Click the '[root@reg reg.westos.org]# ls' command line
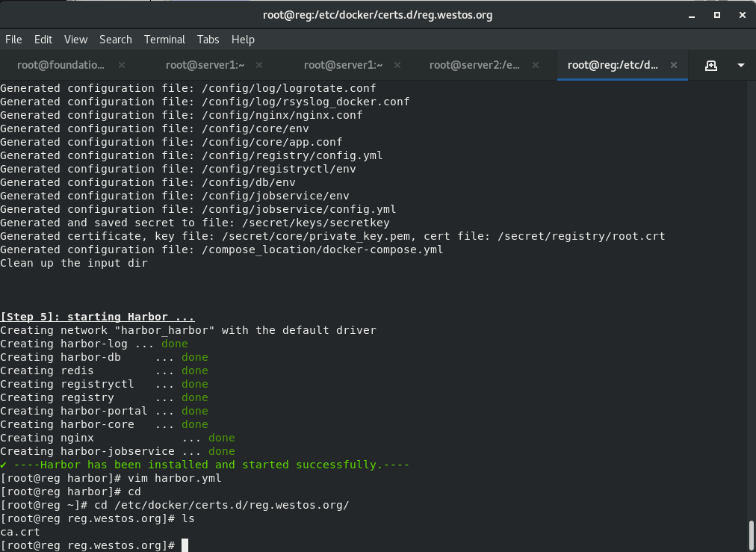The width and height of the screenshot is (756, 552). (97, 518)
